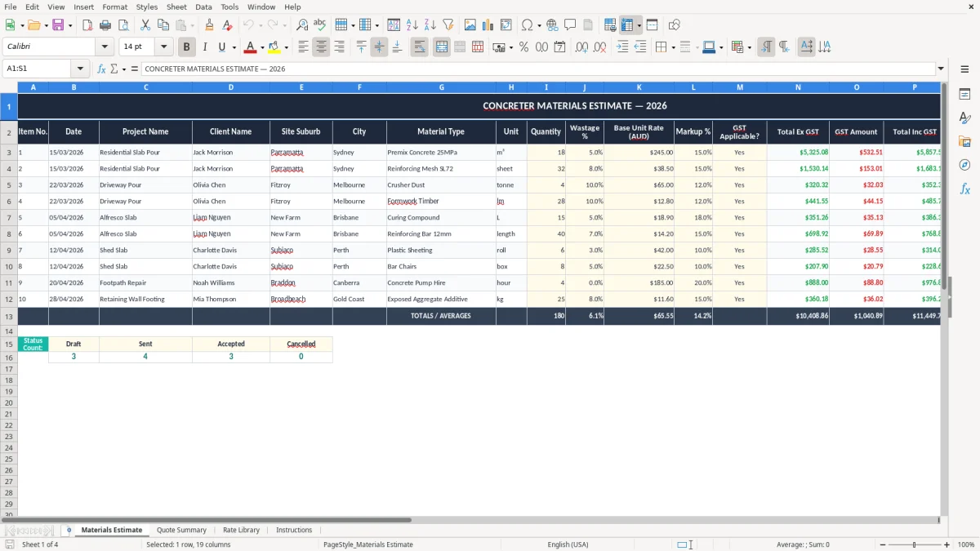Apply the yellow background color swatch
980x551 pixels.
tap(274, 47)
